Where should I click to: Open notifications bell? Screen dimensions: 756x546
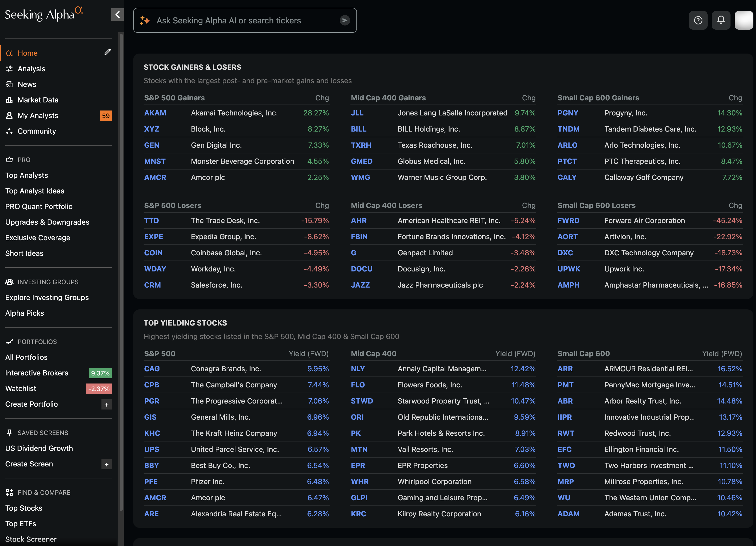tap(721, 20)
